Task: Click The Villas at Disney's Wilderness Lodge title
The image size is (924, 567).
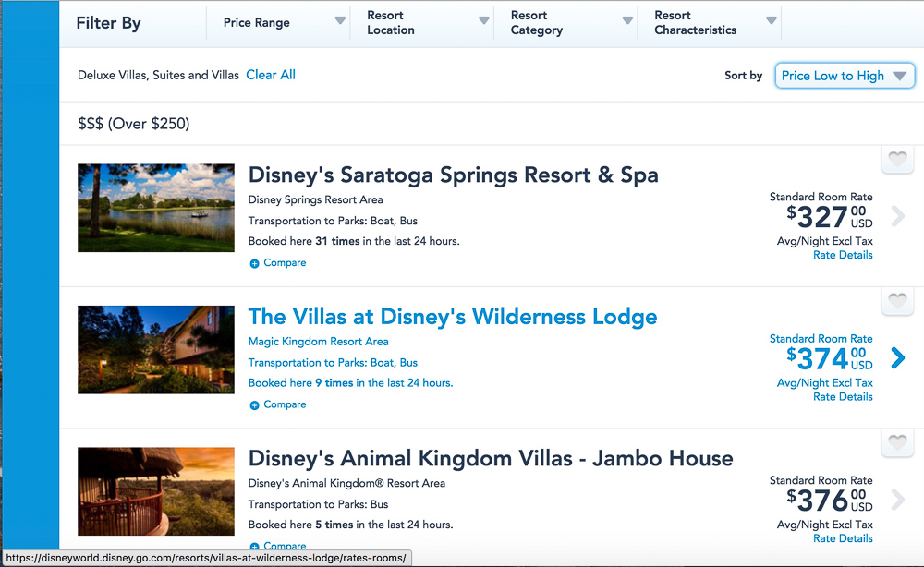Action: click(453, 317)
